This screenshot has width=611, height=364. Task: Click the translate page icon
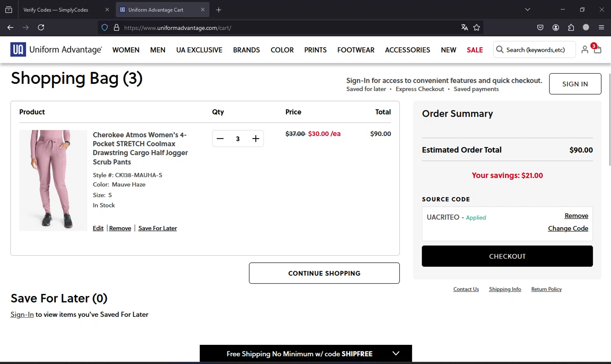tap(464, 28)
